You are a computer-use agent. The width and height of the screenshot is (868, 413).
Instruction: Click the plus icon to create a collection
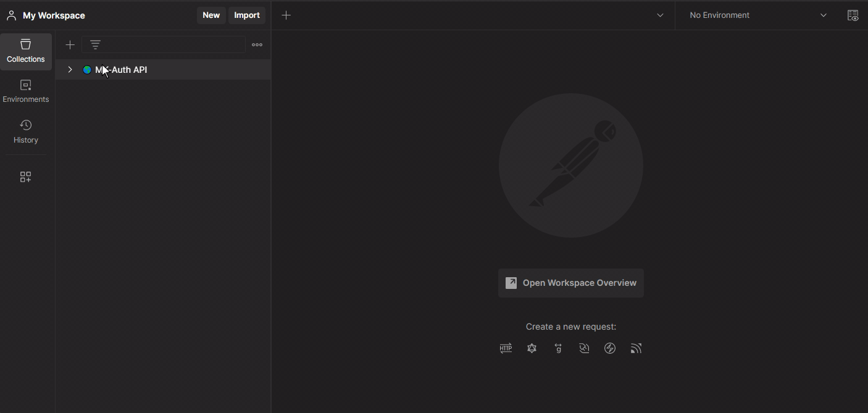(x=70, y=44)
